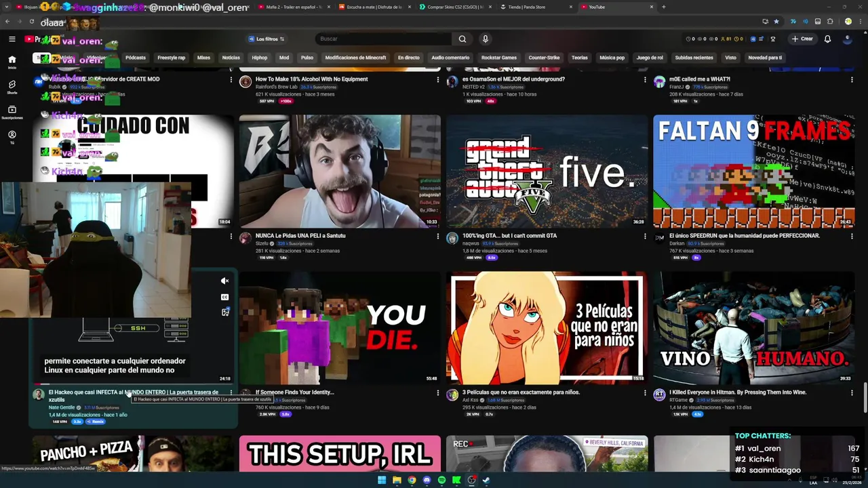Open video titled El Hackeo que casi INFECTA
Viewport: 868px width, 488px height.
tap(134, 395)
